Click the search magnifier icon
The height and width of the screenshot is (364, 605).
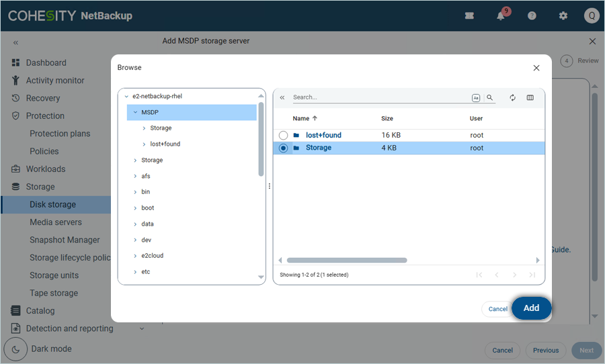pyautogui.click(x=490, y=97)
